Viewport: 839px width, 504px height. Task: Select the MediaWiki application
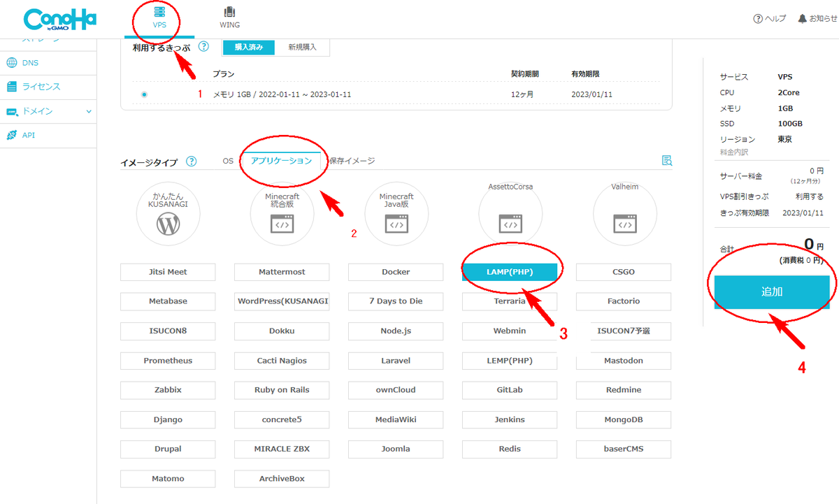click(x=396, y=419)
